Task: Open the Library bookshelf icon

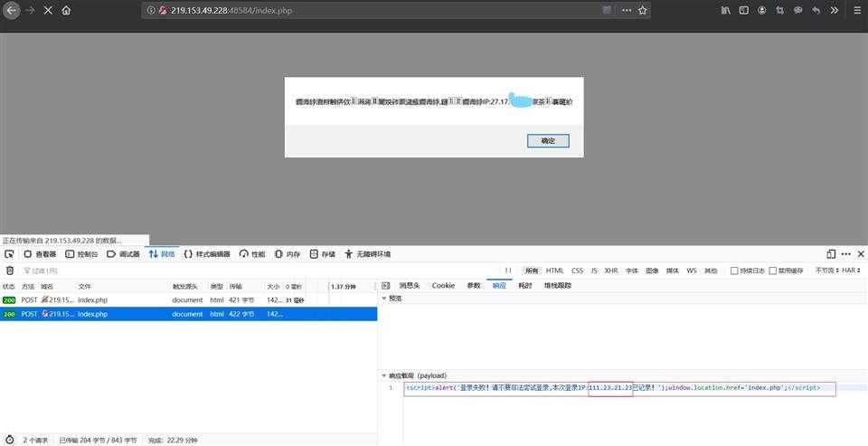Action: click(726, 11)
